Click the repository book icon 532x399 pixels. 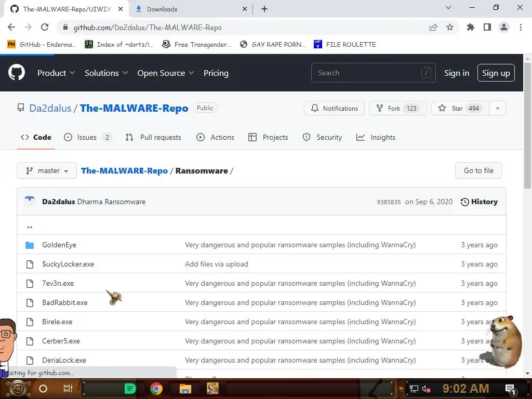point(21,108)
